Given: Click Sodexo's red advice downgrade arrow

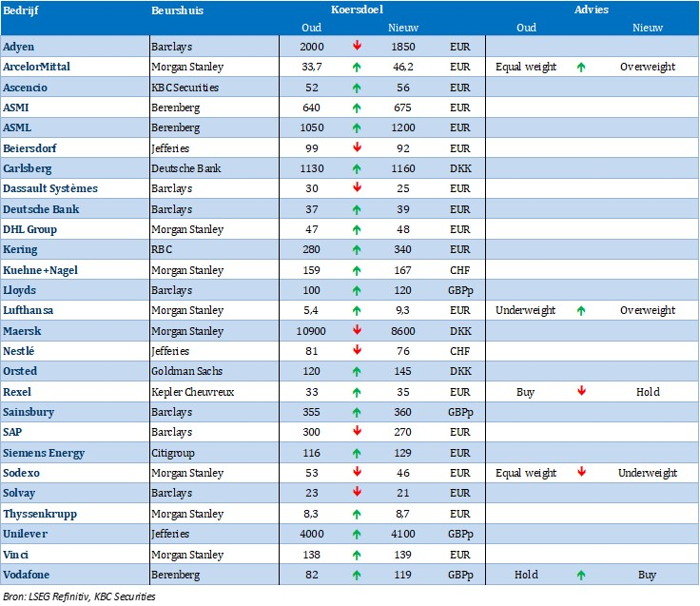Looking at the screenshot, I should coord(580,473).
